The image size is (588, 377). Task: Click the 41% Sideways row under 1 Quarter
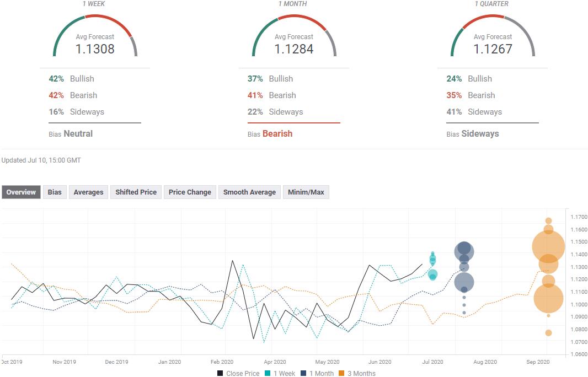474,112
